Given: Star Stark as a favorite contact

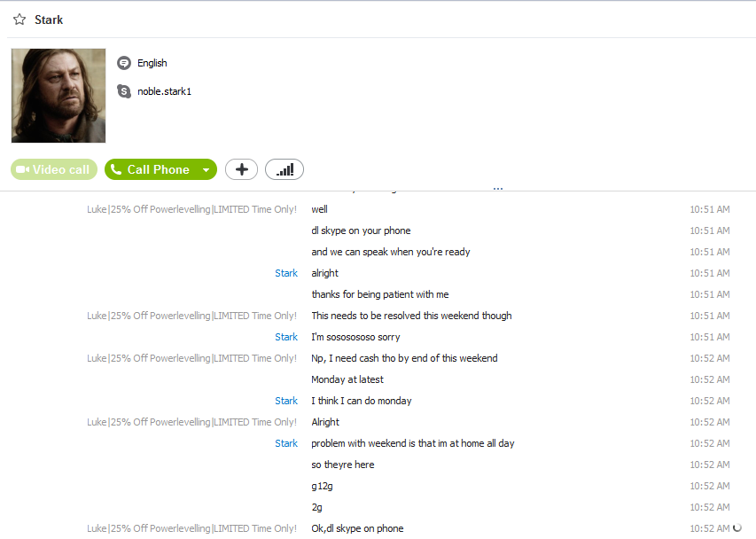Looking at the screenshot, I should (19, 20).
